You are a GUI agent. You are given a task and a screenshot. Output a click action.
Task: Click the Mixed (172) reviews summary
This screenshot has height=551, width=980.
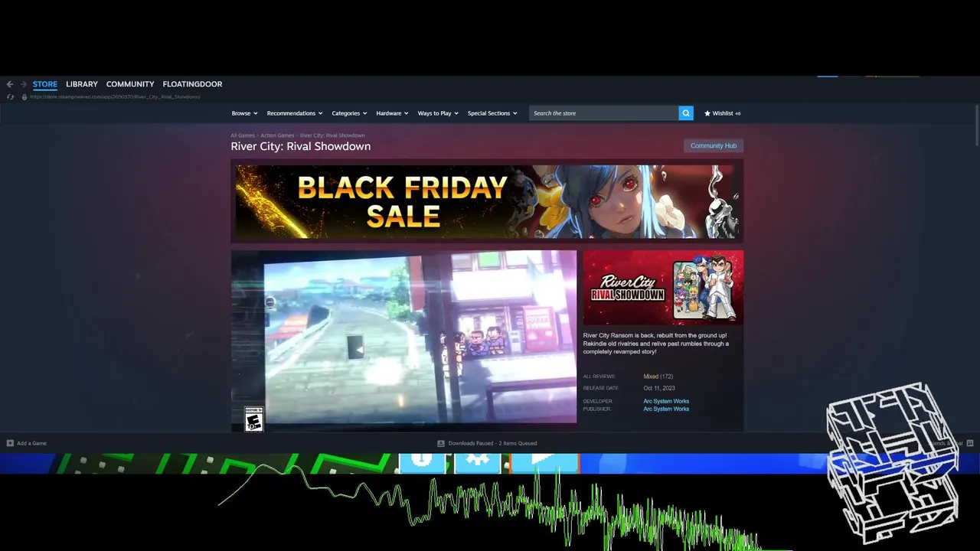(x=658, y=377)
